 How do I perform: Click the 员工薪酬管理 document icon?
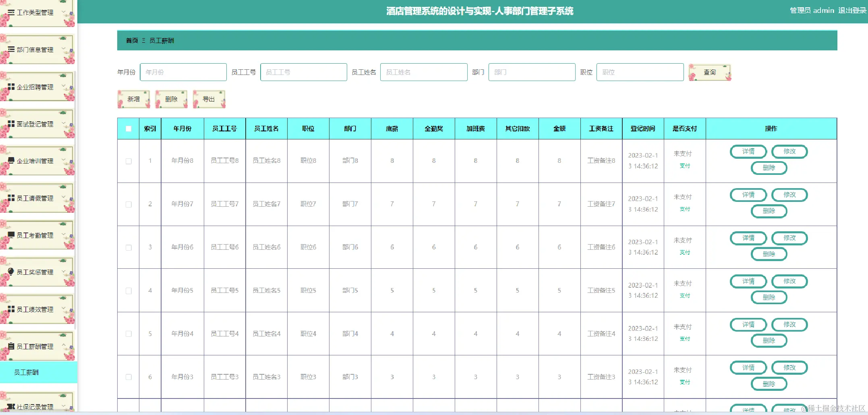11,346
